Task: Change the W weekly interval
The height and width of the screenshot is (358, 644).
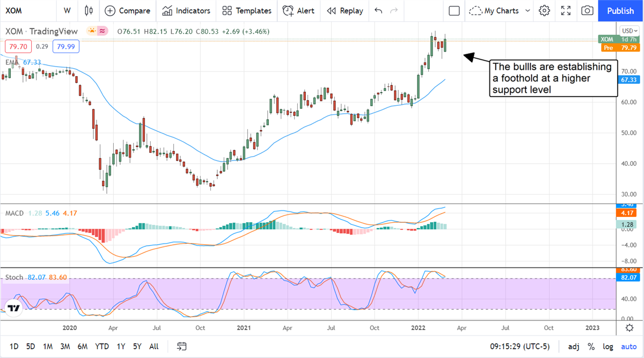Action: click(67, 11)
